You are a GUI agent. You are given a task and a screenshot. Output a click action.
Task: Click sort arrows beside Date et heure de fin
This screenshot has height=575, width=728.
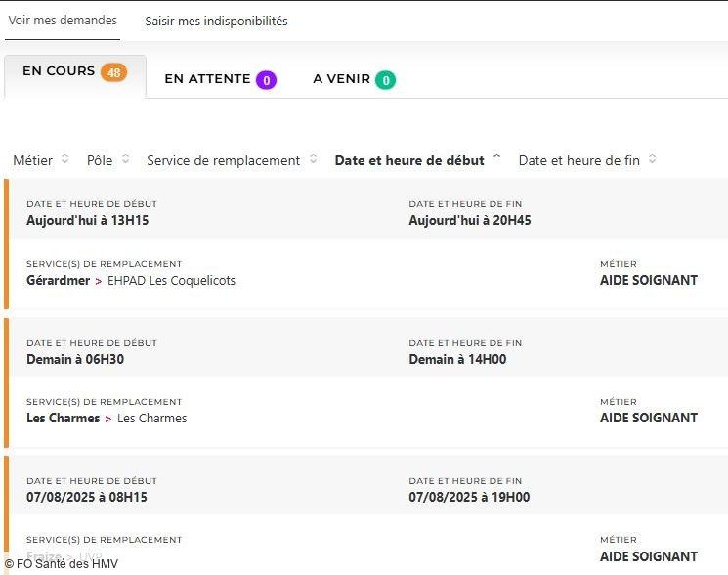click(652, 159)
